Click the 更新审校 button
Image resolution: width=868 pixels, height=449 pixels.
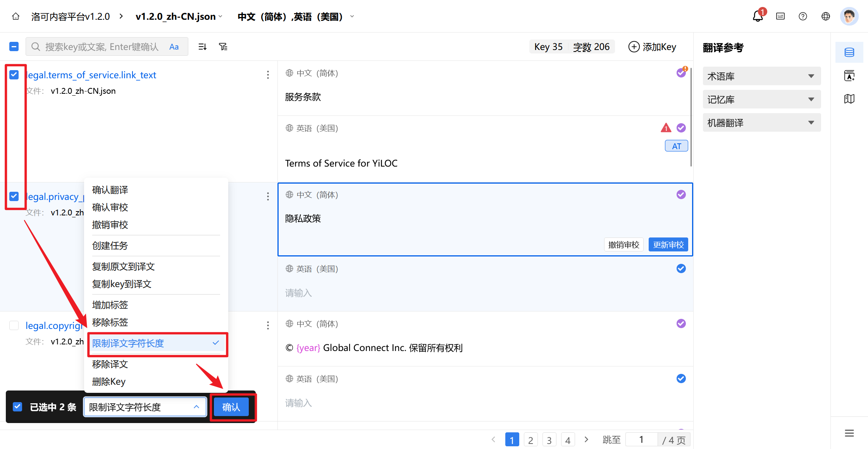[x=668, y=245]
